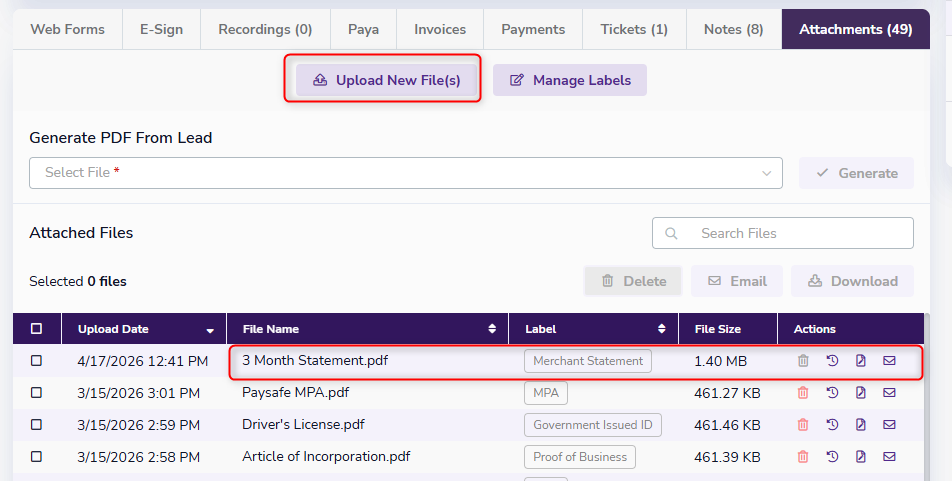Click the Merchant Statement label tag
952x481 pixels.
pos(588,361)
